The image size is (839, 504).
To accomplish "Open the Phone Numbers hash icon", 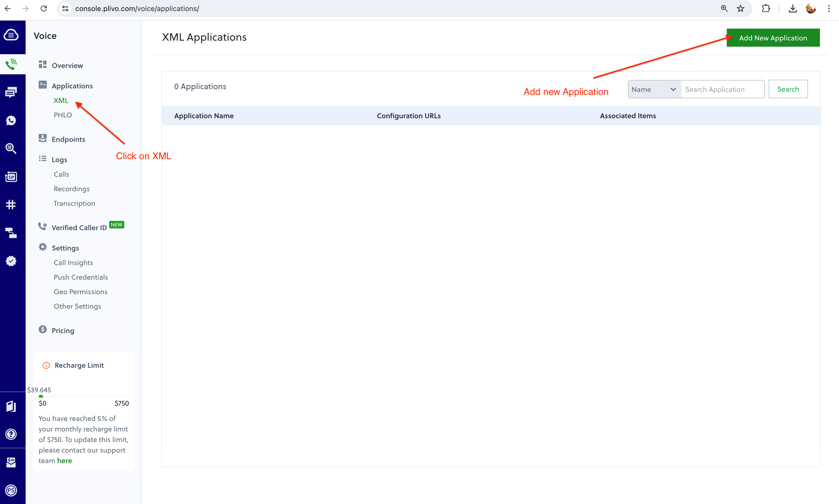I will (x=11, y=205).
